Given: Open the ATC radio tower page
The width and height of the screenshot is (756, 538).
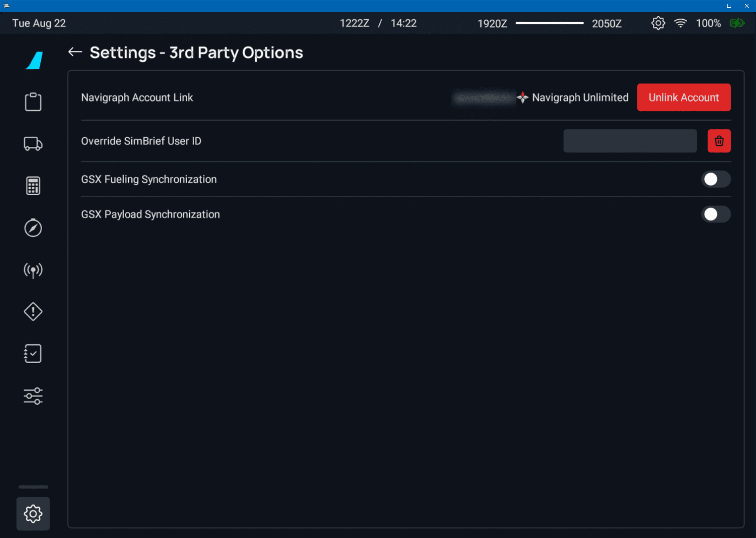Looking at the screenshot, I should tap(33, 270).
